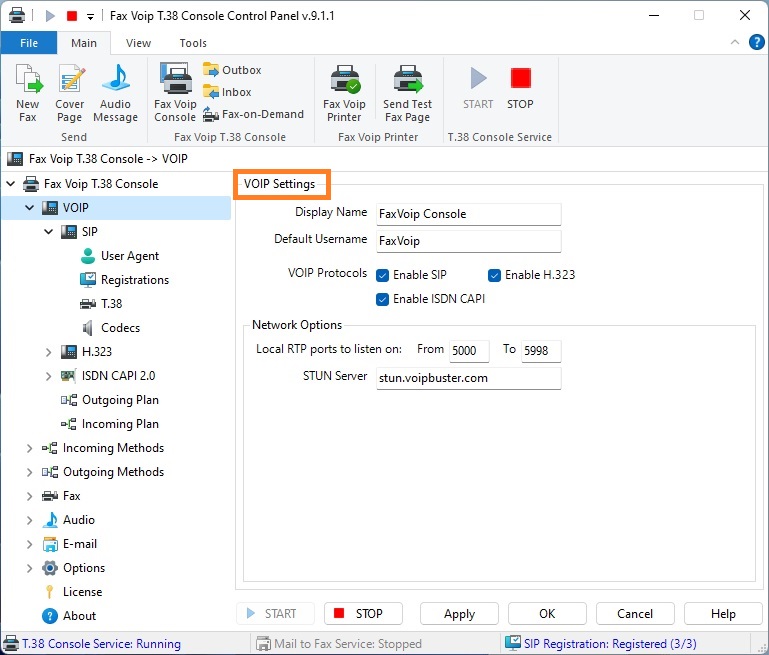Click the RTP port To field
The image size is (769, 655).
pos(541,351)
